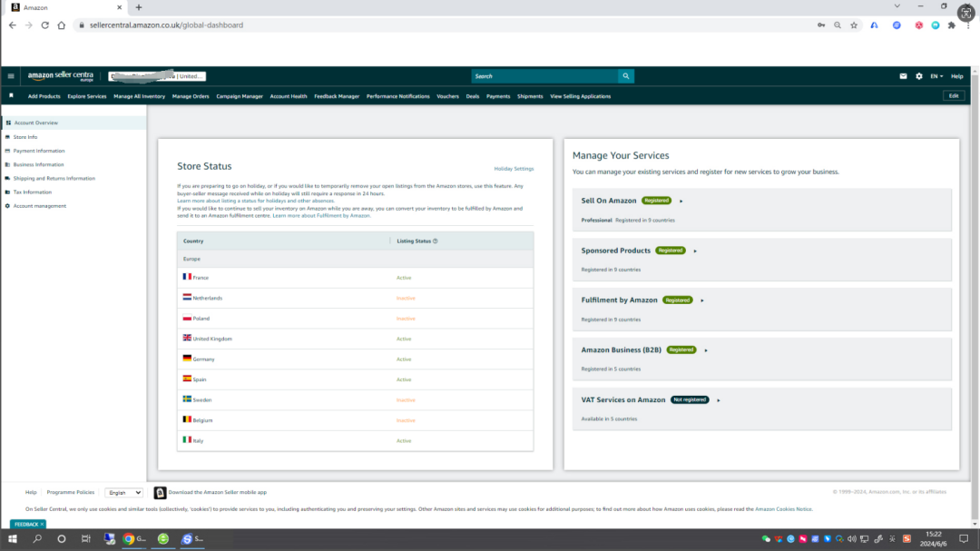The height and width of the screenshot is (551, 980).
Task: Open Programme Policies in footer
Action: click(x=71, y=493)
